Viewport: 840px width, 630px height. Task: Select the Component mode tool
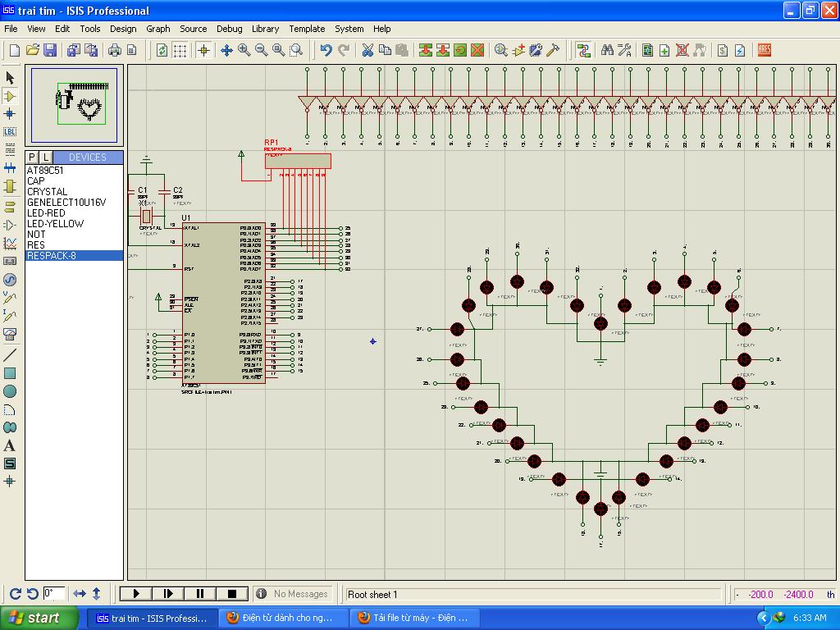[10, 96]
